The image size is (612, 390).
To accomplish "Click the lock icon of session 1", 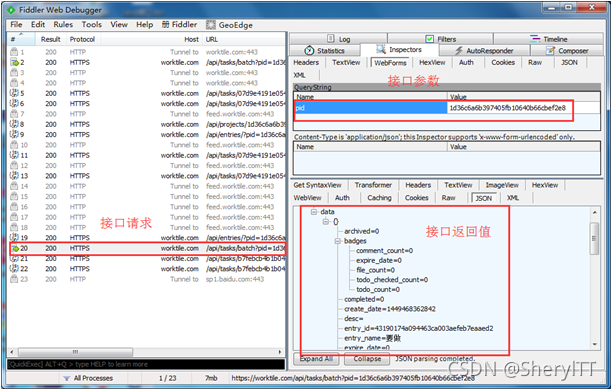I will coord(14,52).
